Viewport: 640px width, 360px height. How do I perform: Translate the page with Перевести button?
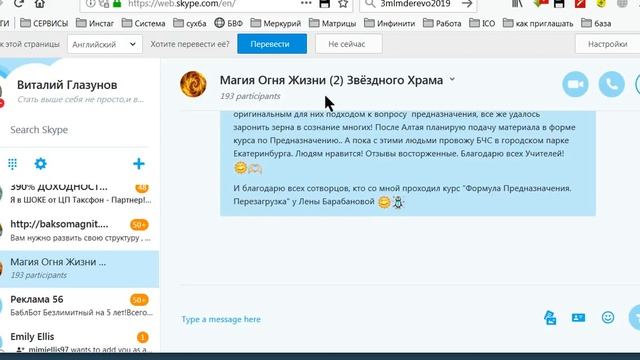pos(272,44)
